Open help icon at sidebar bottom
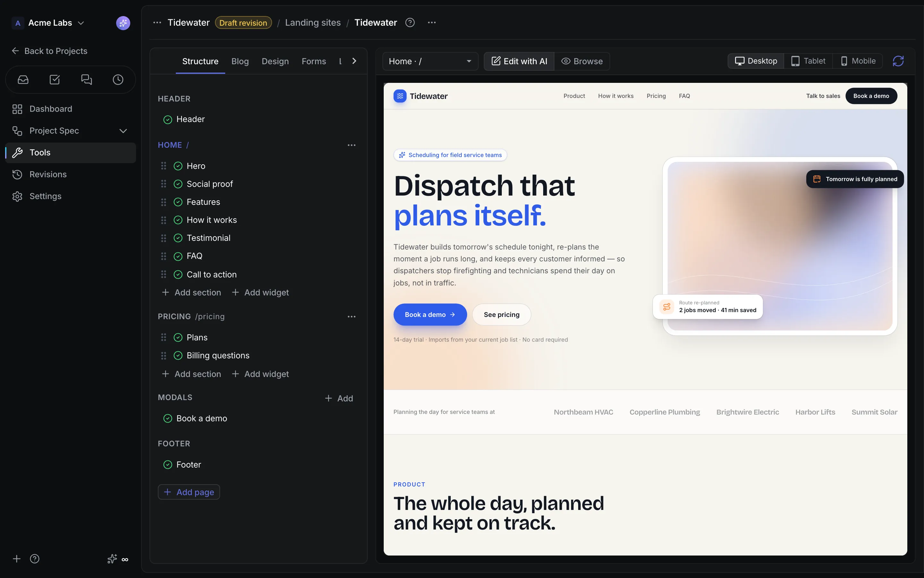The image size is (924, 578). pyautogui.click(x=35, y=559)
